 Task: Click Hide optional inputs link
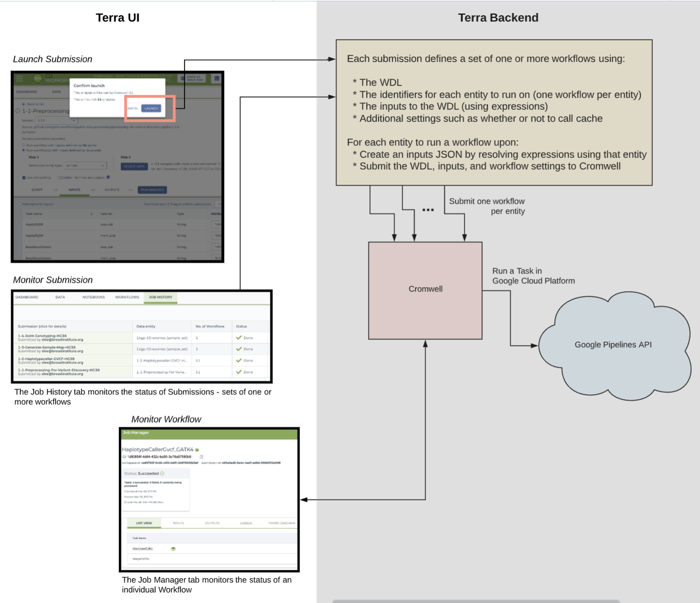point(38,204)
